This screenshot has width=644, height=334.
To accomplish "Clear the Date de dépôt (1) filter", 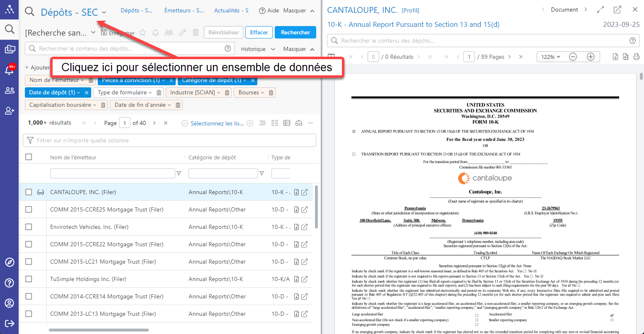I will click(87, 93).
